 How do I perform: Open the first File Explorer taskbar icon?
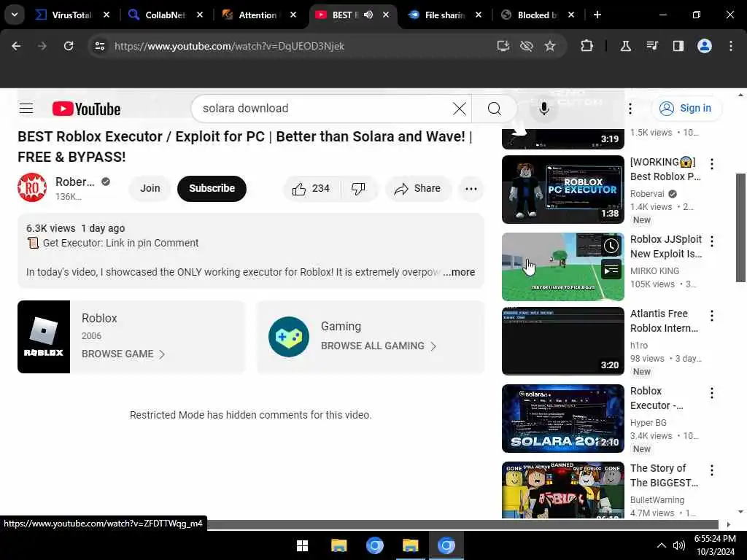pyautogui.click(x=338, y=545)
